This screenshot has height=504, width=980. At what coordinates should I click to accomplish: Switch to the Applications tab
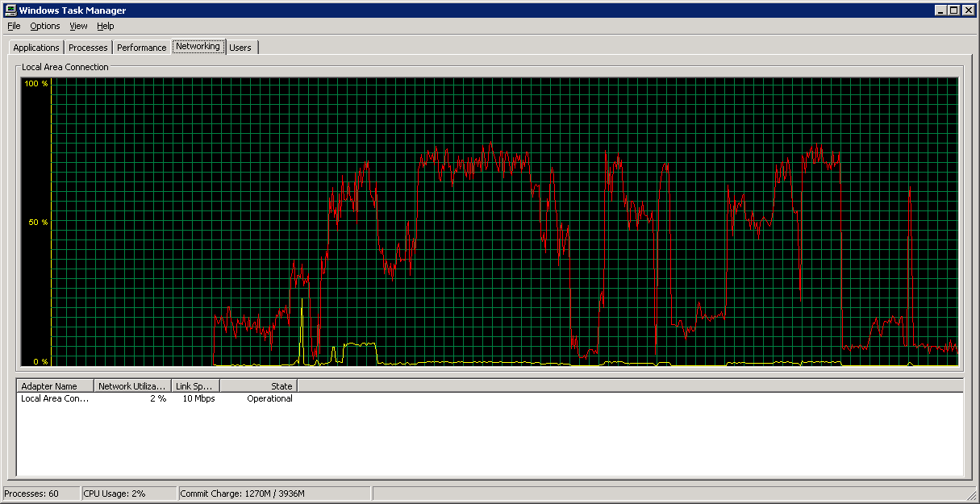[36, 48]
